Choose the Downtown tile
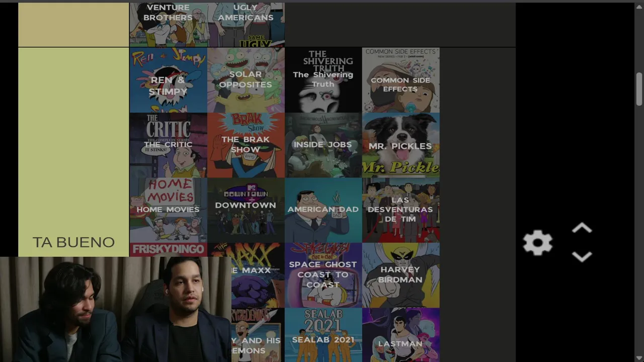 tap(246, 210)
